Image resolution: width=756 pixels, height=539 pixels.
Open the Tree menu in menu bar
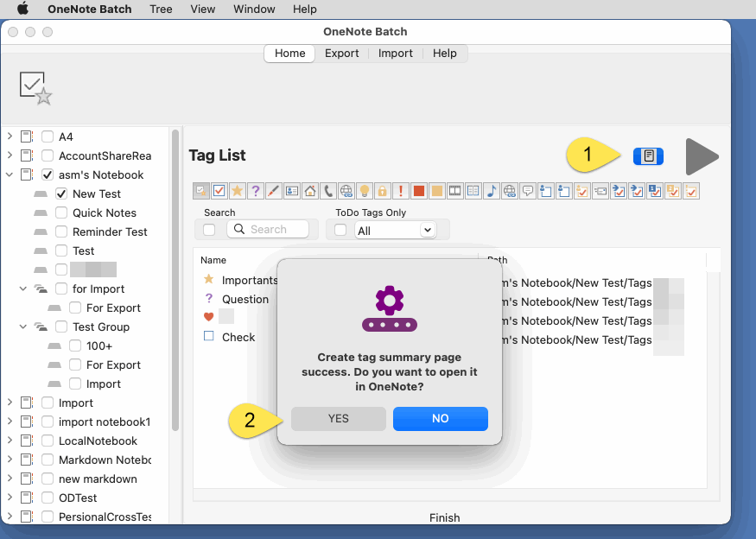tap(161, 10)
